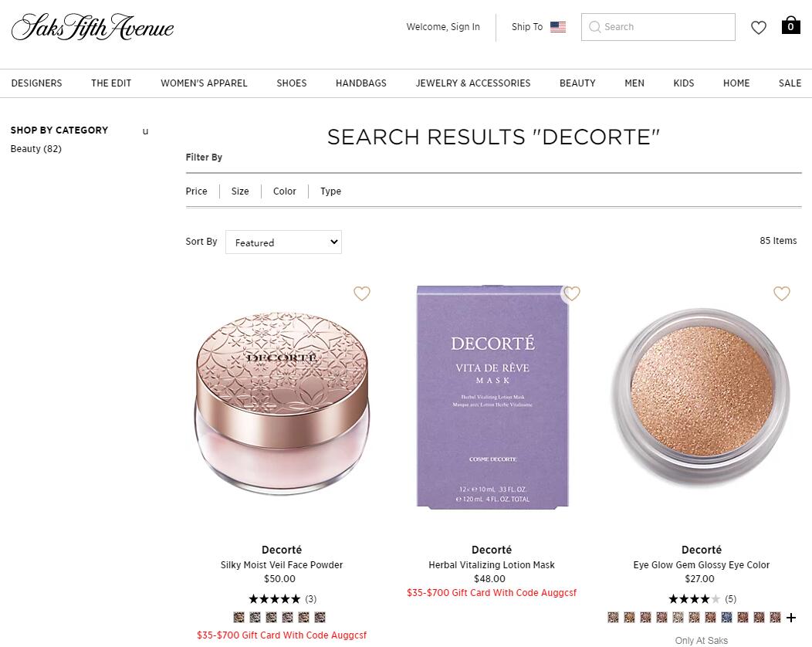Favorite the Silky Moist Veil Face Powder
This screenshot has width=812, height=647.
point(362,293)
